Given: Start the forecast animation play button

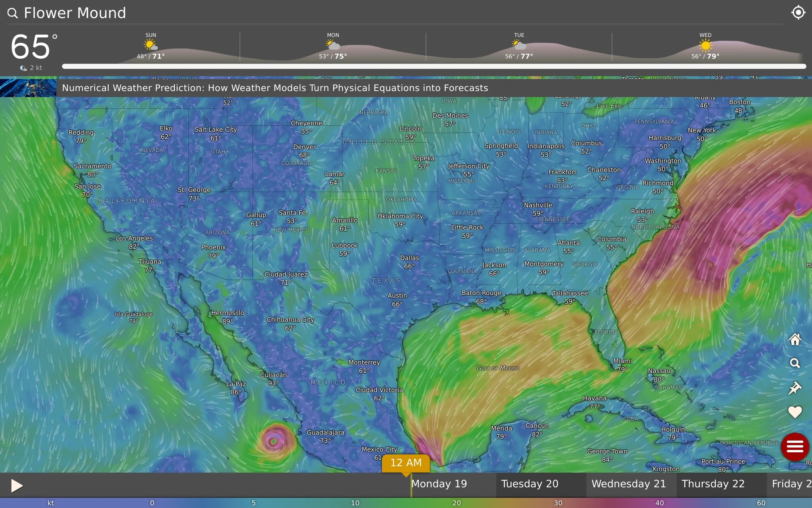Looking at the screenshot, I should 17,485.
